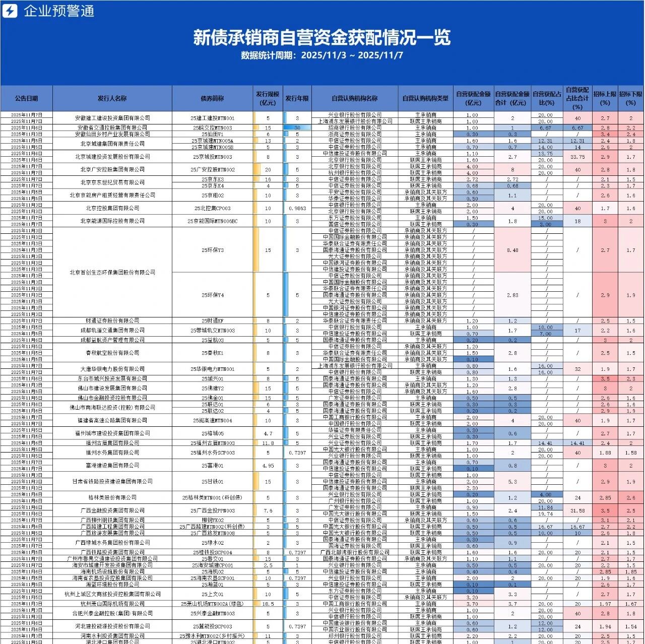Click bond 25京城建MTN005B

(x=213, y=147)
